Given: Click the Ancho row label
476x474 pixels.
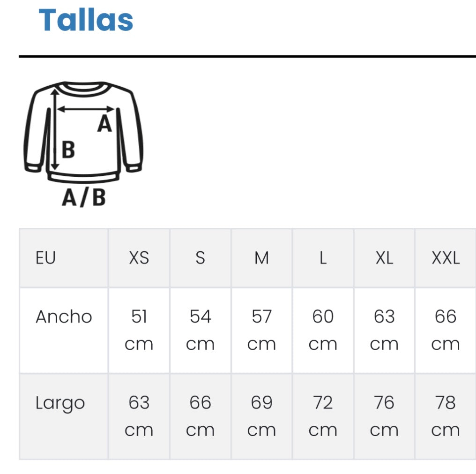Looking at the screenshot, I should tap(64, 317).
